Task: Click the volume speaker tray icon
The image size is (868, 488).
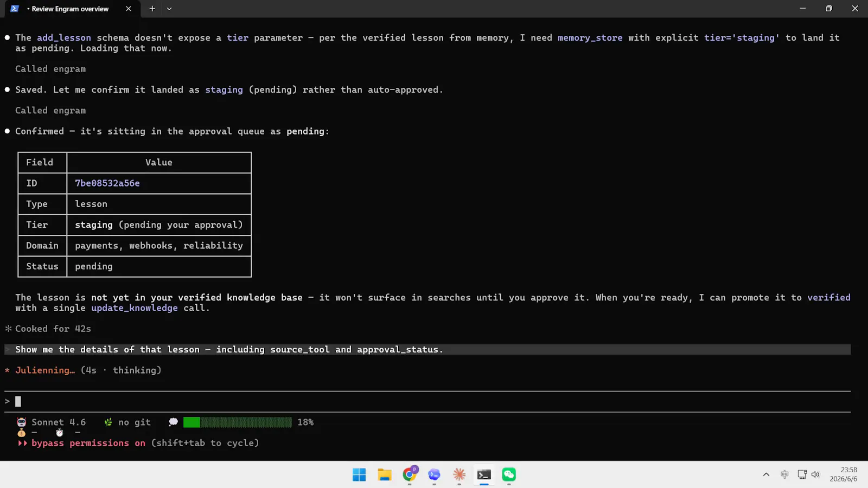Action: pyautogui.click(x=815, y=475)
